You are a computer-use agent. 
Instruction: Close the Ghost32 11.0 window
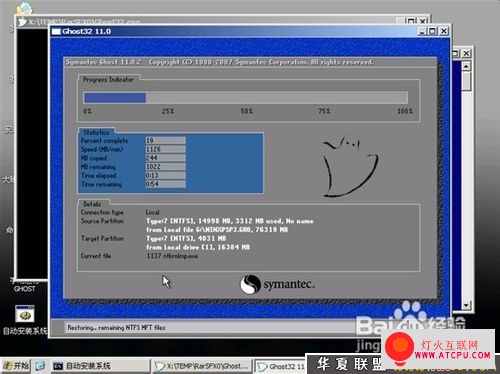click(x=444, y=31)
